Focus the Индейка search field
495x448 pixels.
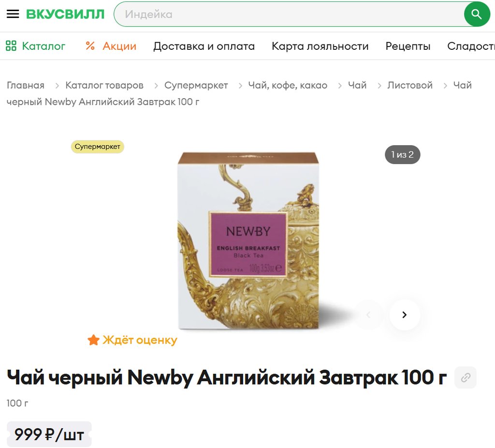pyautogui.click(x=289, y=14)
